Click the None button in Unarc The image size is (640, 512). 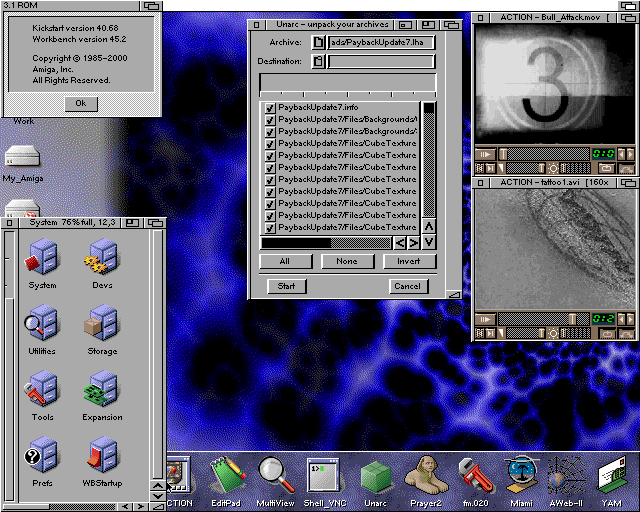coord(347,261)
